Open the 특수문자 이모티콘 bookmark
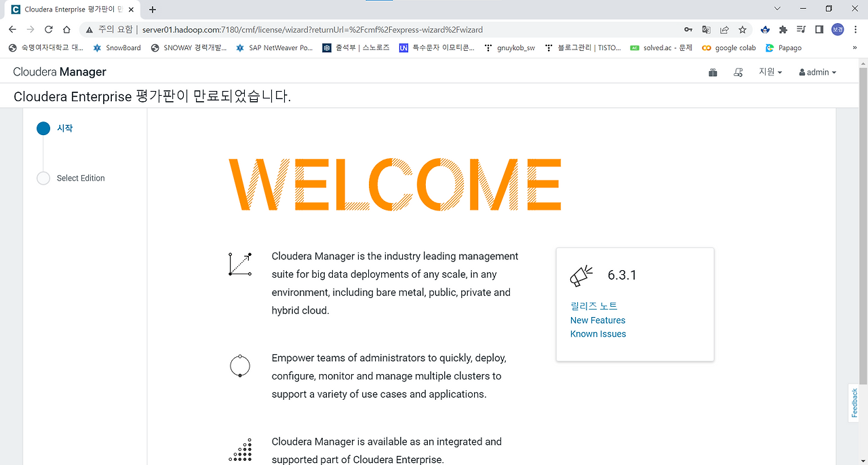868x465 pixels. tap(437, 48)
